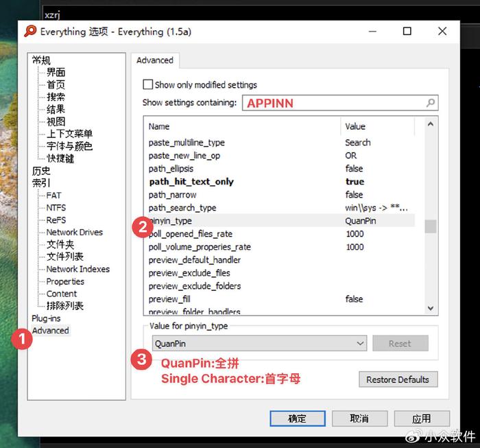The height and width of the screenshot is (448, 480).
Task: Click Restore Defaults button
Action: pyautogui.click(x=398, y=379)
